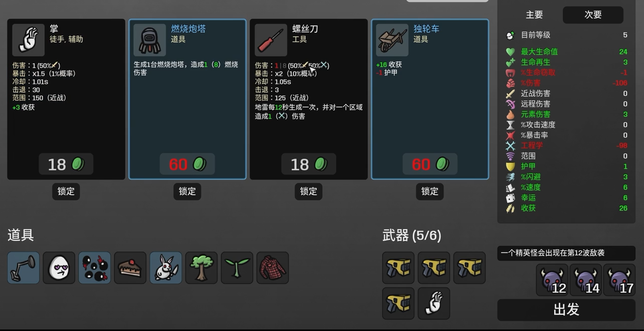
Task: Select the red plaid shirt item
Action: pos(273,268)
